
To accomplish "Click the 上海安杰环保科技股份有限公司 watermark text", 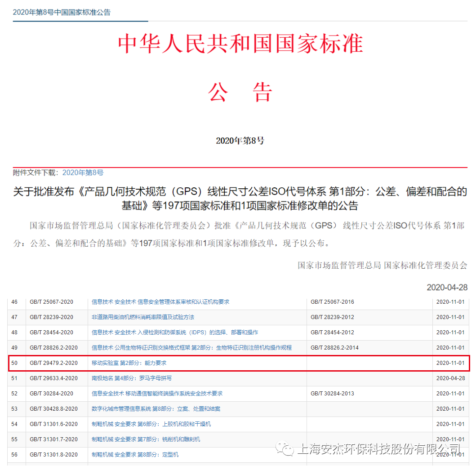I will tap(379, 448).
